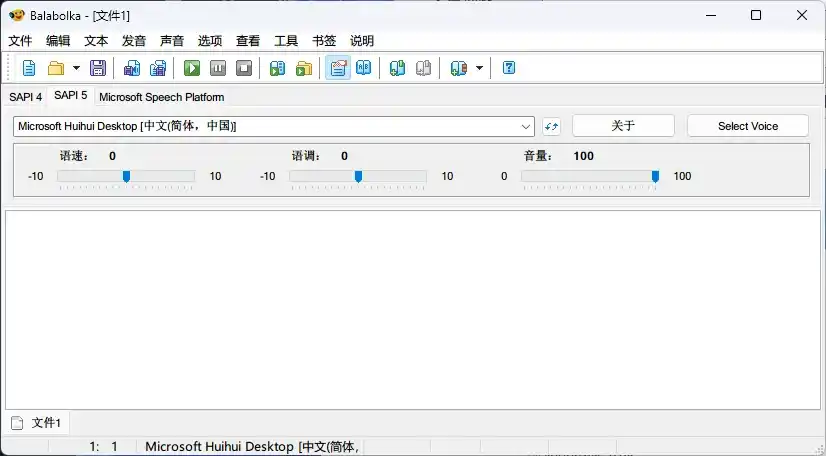
Task: Click inside the empty text editing area
Action: 412,308
